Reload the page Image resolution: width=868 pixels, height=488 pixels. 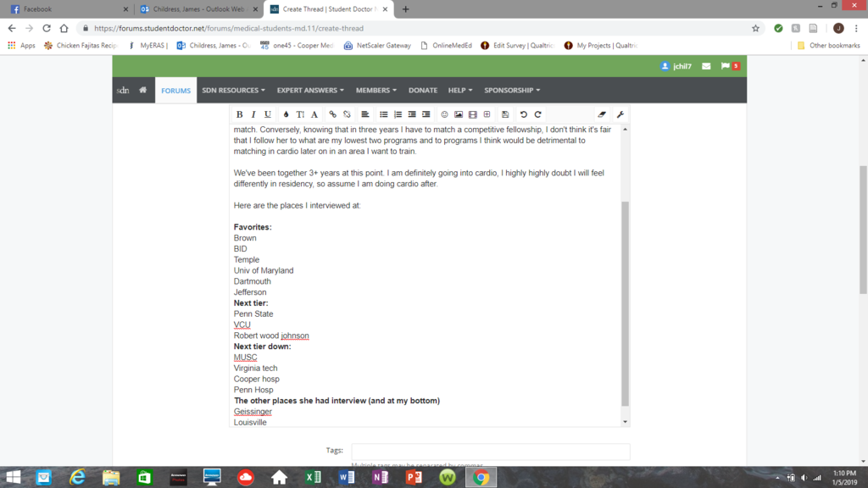(x=47, y=28)
